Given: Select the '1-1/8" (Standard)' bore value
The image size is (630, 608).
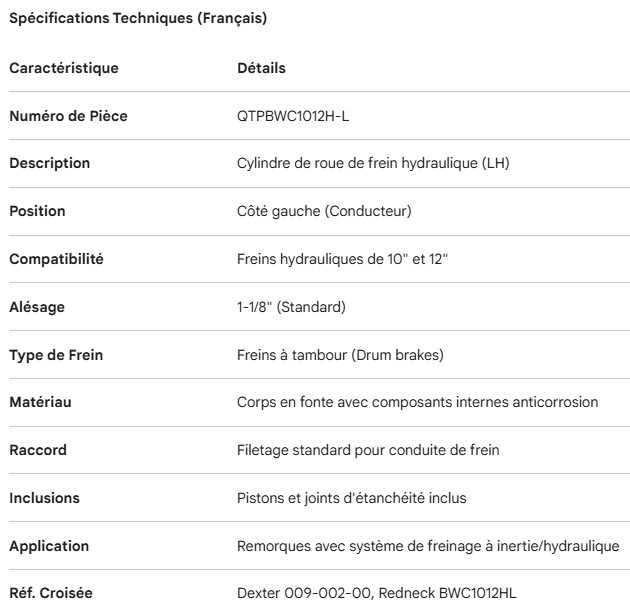Looking at the screenshot, I should [x=290, y=307].
